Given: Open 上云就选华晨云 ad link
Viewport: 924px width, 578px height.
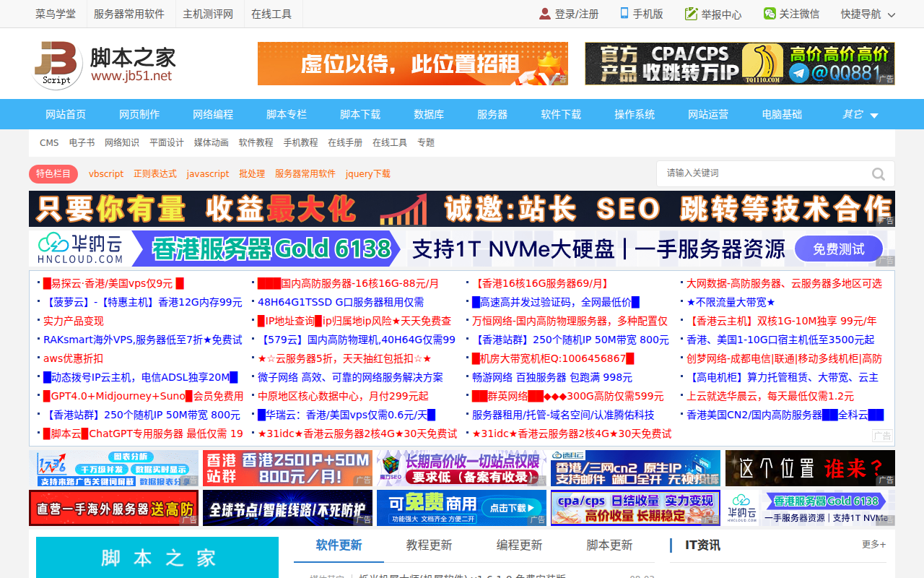Looking at the screenshot, I should 770,396.
